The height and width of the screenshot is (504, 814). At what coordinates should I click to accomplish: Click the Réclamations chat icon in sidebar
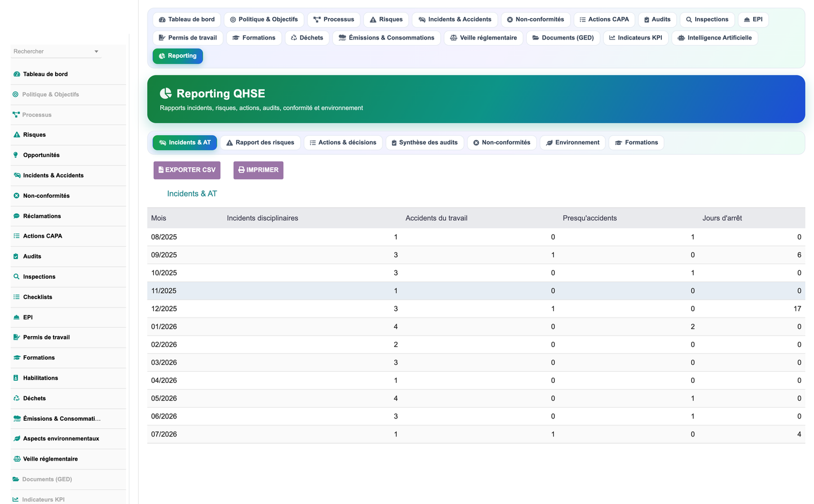click(16, 216)
